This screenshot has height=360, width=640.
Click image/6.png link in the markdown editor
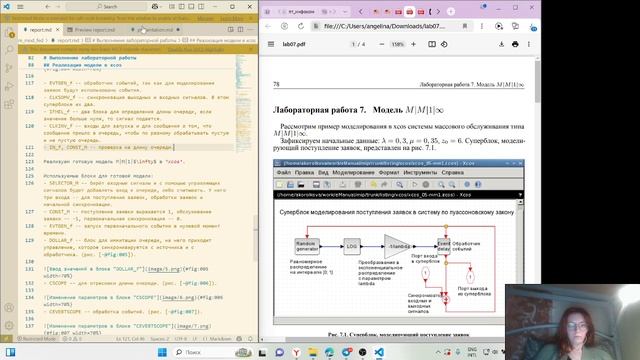178,298
